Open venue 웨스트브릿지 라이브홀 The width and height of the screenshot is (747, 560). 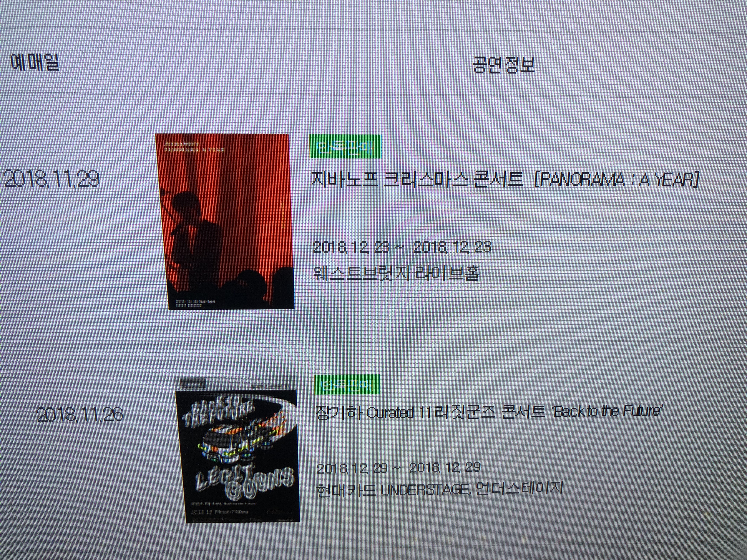pyautogui.click(x=396, y=272)
